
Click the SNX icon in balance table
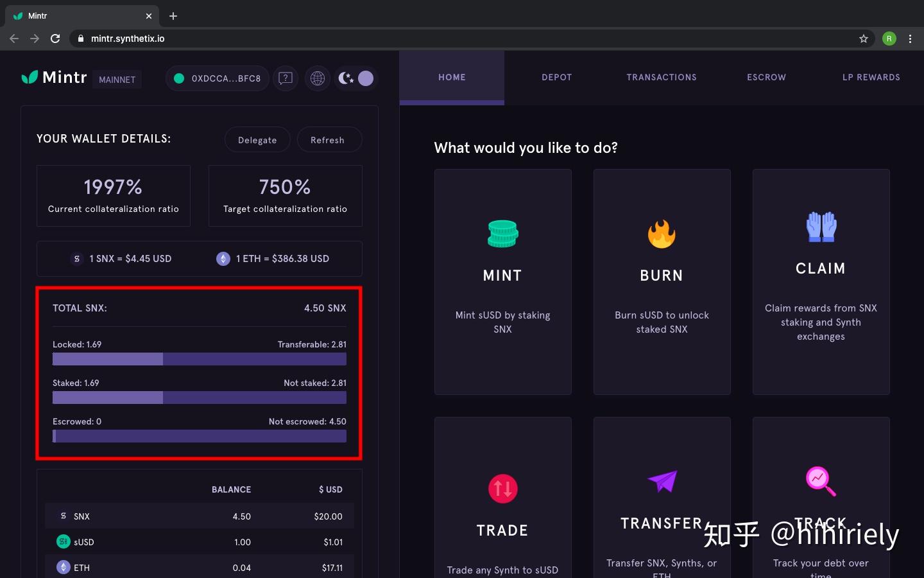[x=63, y=516]
